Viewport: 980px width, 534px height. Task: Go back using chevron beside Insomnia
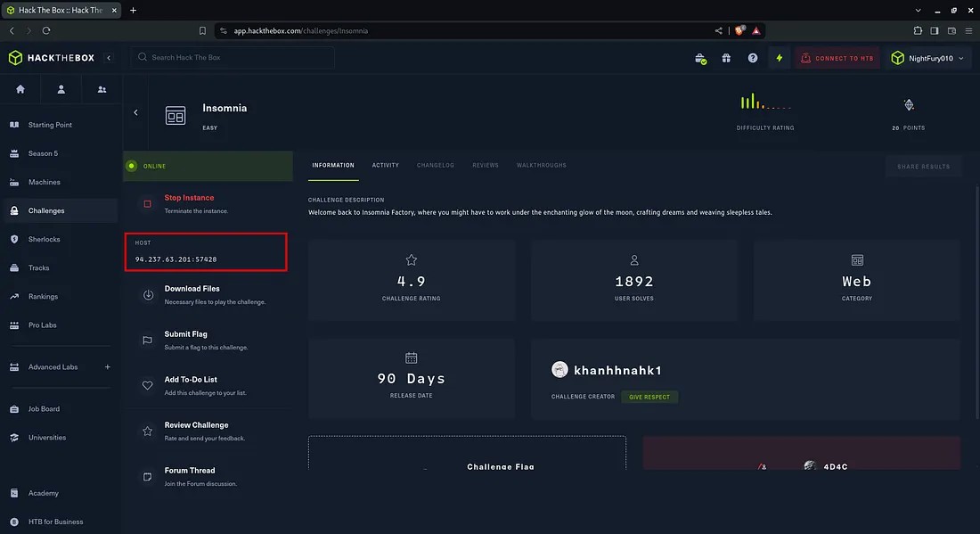coord(135,112)
